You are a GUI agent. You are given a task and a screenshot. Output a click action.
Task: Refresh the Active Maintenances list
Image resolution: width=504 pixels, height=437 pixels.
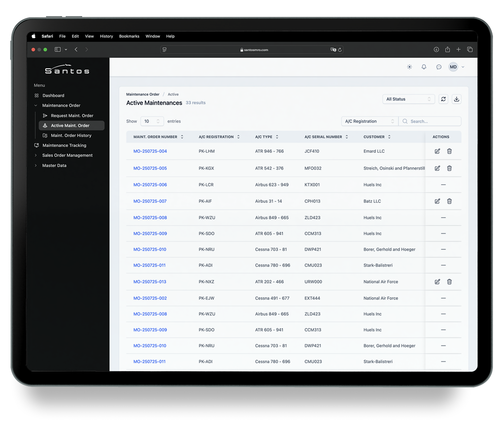pos(443,99)
